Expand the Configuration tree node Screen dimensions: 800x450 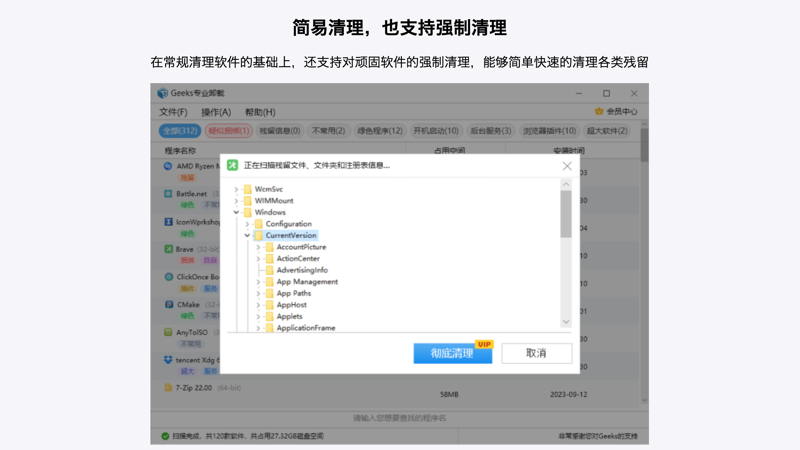pyautogui.click(x=247, y=224)
